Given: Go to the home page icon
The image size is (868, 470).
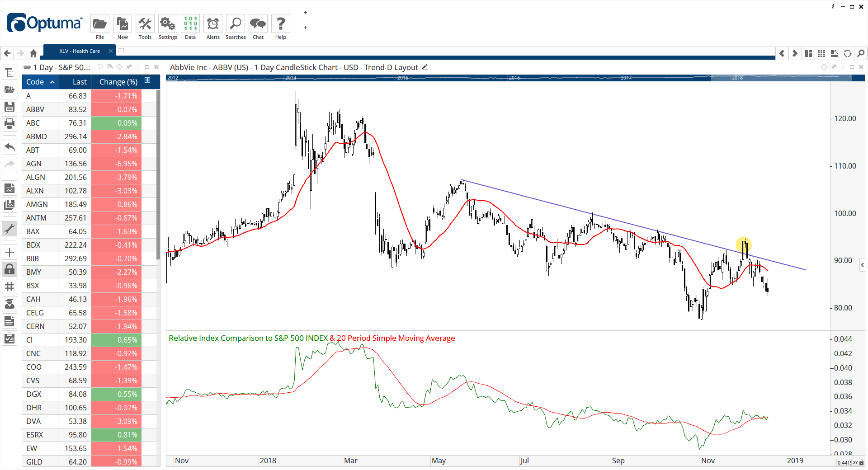Looking at the screenshot, I should pos(33,53).
